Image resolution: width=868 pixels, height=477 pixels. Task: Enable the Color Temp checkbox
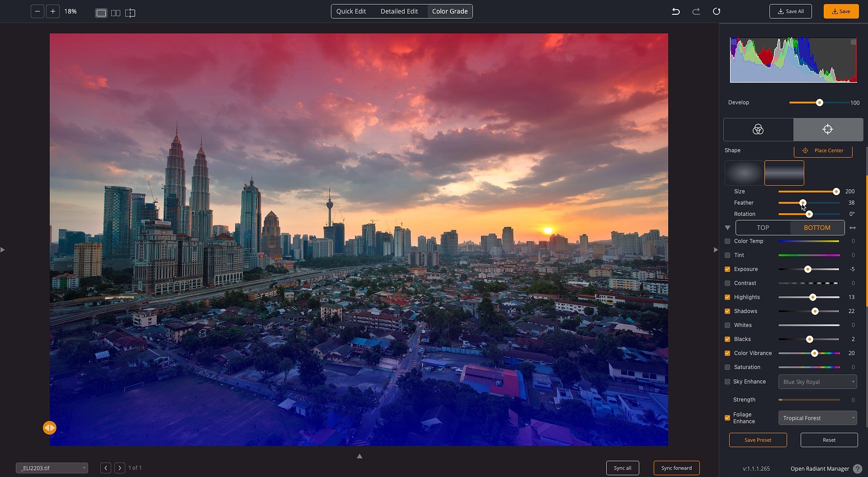pos(727,242)
